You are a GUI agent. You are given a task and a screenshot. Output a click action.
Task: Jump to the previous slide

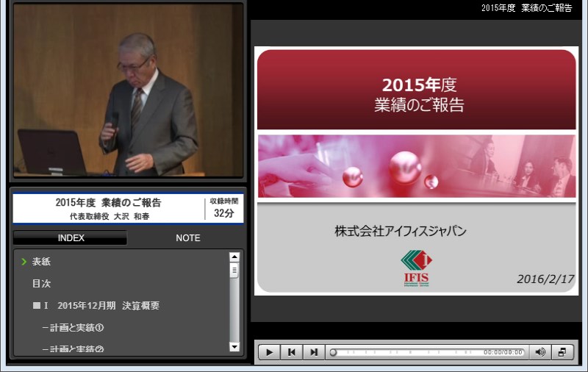(x=291, y=352)
